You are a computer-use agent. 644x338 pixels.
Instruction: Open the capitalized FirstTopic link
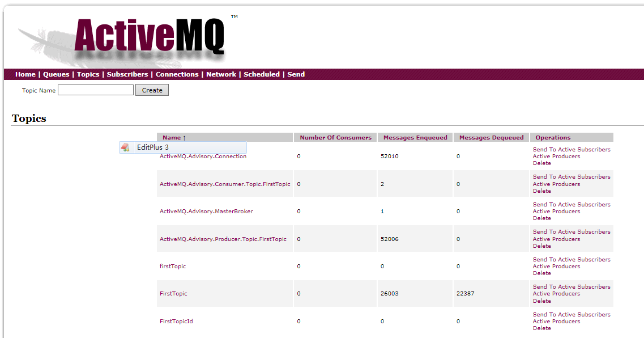coord(173,294)
